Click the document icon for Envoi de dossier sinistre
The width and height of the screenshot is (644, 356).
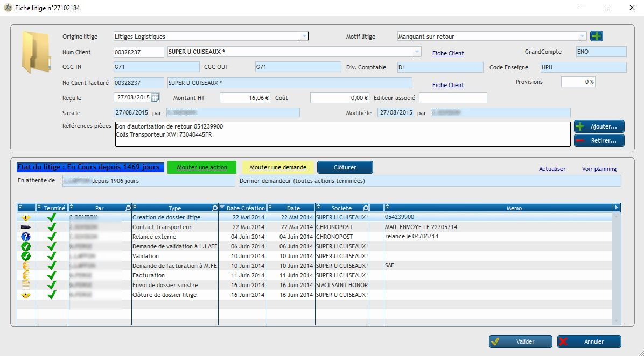[x=26, y=285]
